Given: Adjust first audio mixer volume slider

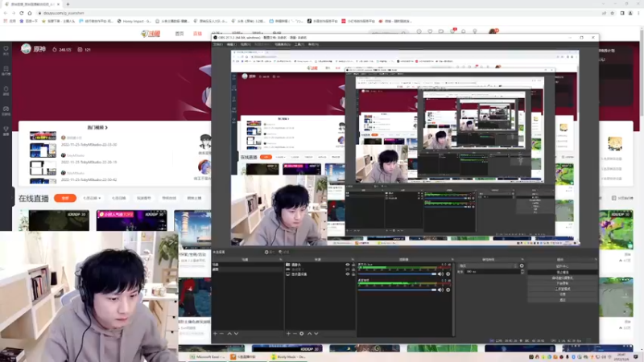Looking at the screenshot, I should pos(397,274).
